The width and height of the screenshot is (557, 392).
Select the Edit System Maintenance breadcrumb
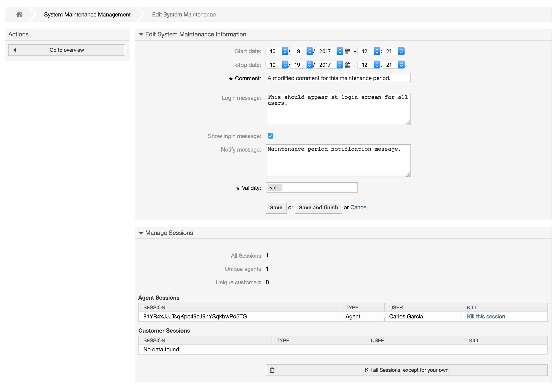point(184,14)
